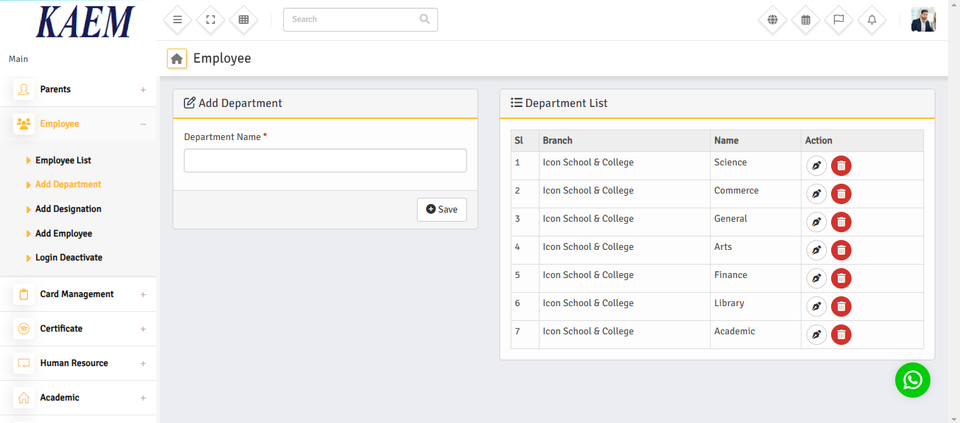Edit the Science department row
This screenshot has height=423, width=960.
[816, 166]
